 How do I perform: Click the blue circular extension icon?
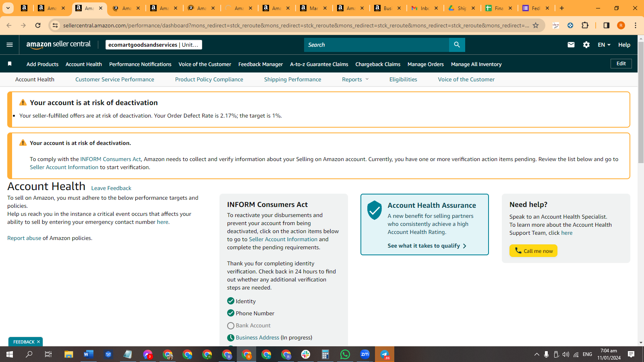[570, 25]
